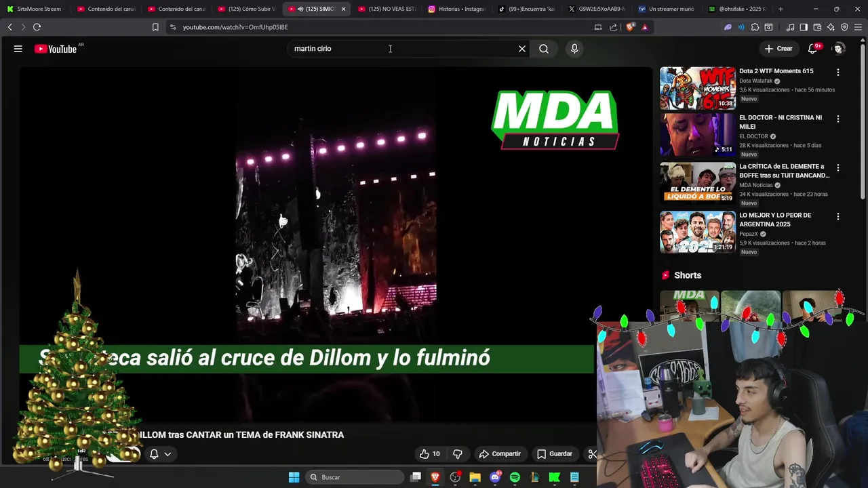
Task: Open EL DOCTOR video thumbnail
Action: click(x=697, y=135)
